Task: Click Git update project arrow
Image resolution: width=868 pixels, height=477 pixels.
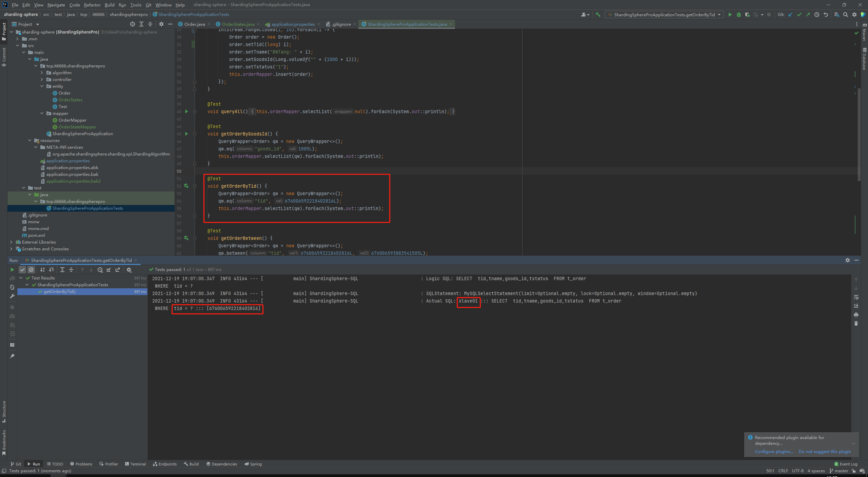Action: (790, 15)
